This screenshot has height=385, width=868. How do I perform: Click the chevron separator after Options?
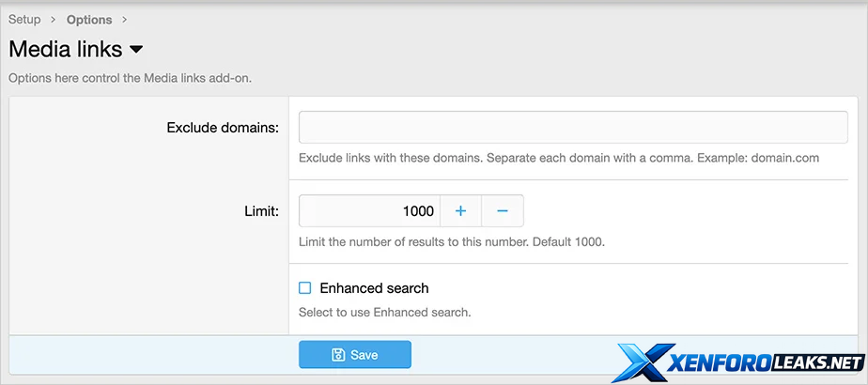pos(125,20)
